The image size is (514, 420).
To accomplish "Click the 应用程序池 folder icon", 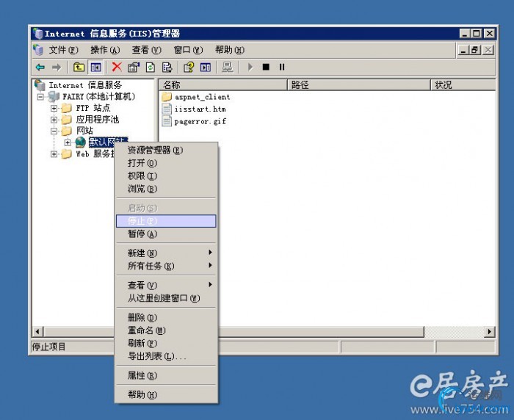I will click(67, 120).
